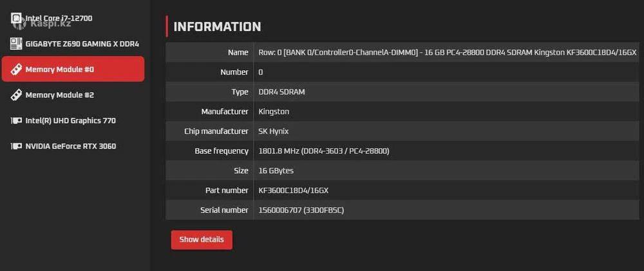
Task: Select NVIDIA GeForce RTX 3060 in the sidebar
Action: (x=70, y=146)
